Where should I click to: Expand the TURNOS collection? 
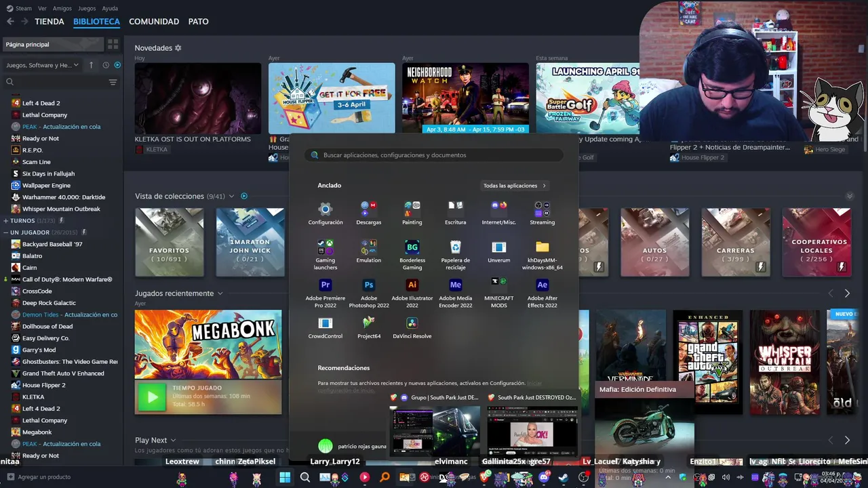[x=6, y=221]
